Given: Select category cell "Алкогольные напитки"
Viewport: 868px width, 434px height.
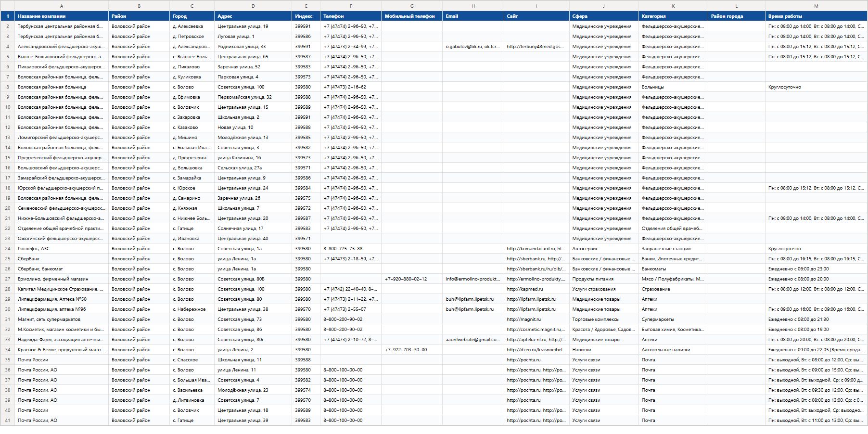Looking at the screenshot, I should 673,350.
